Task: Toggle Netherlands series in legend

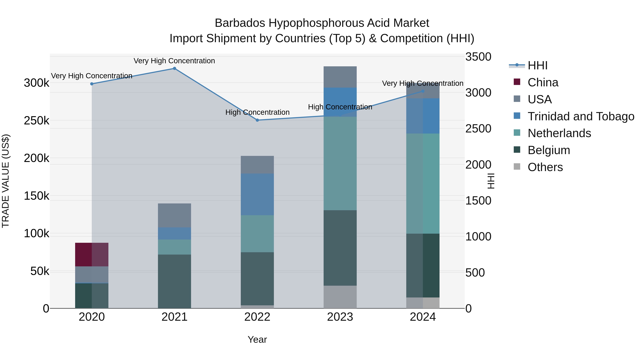Action: tap(552, 133)
